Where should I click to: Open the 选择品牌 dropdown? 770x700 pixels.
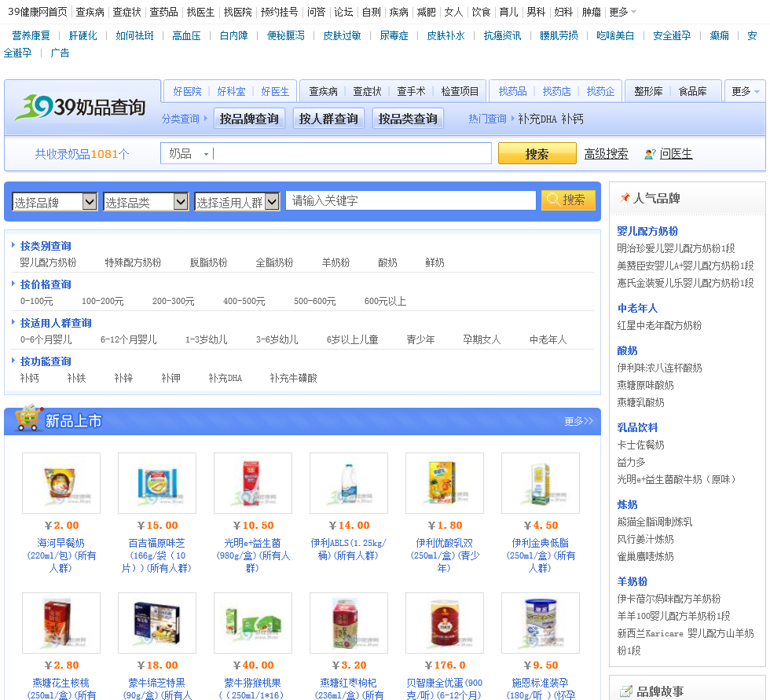pyautogui.click(x=54, y=202)
